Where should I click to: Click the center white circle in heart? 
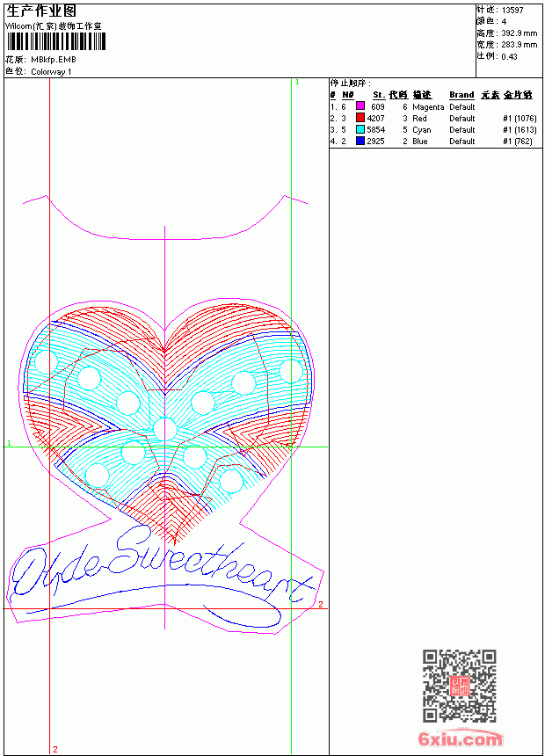pos(165,429)
